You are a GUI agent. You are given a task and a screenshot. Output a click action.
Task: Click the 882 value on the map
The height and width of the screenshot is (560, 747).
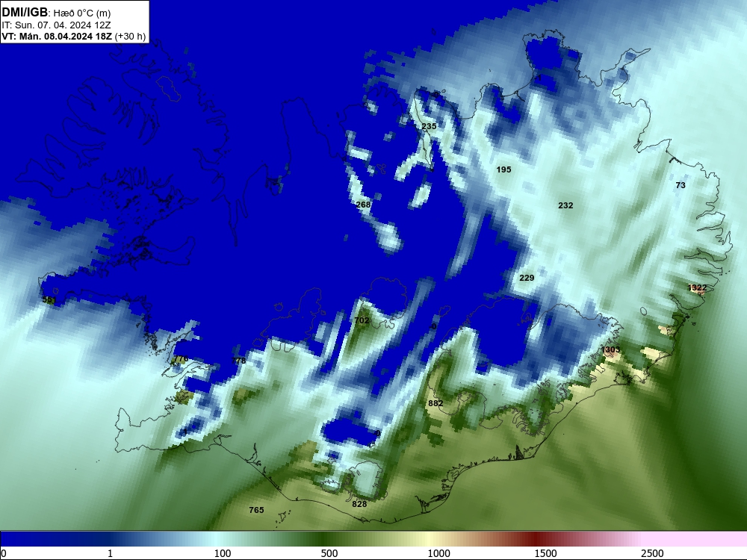pos(436,403)
